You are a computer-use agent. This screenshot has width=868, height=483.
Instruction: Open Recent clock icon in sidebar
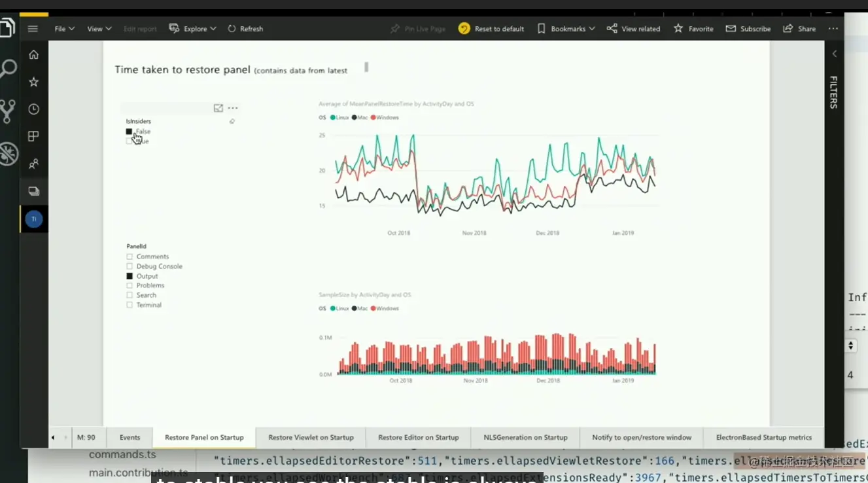pyautogui.click(x=34, y=109)
